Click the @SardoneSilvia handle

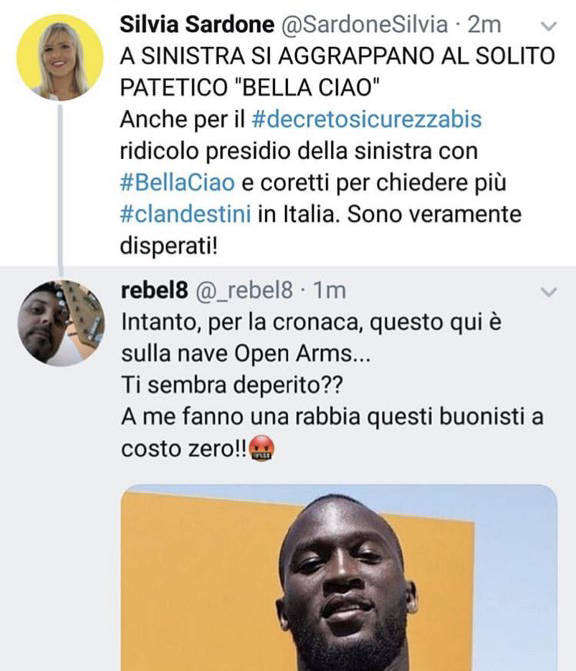pos(364,24)
